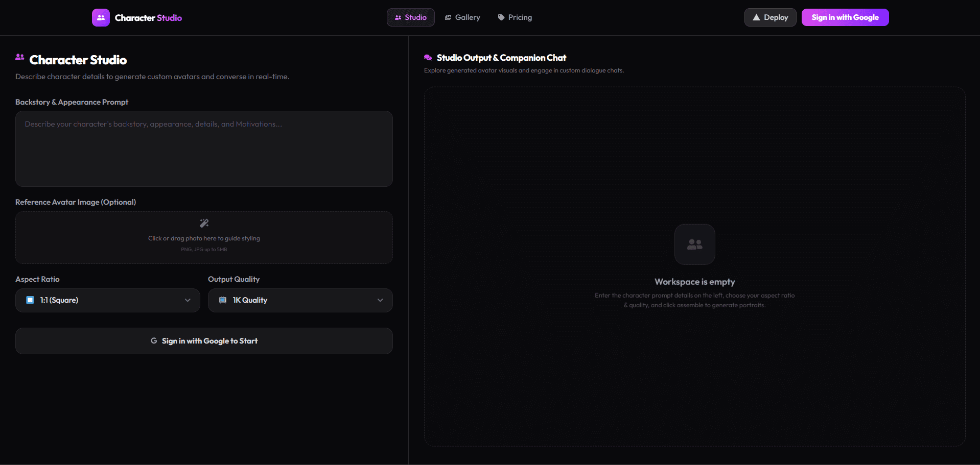
Task: Click the 'PNG, JPG up to 5MB' hint
Action: (x=204, y=250)
